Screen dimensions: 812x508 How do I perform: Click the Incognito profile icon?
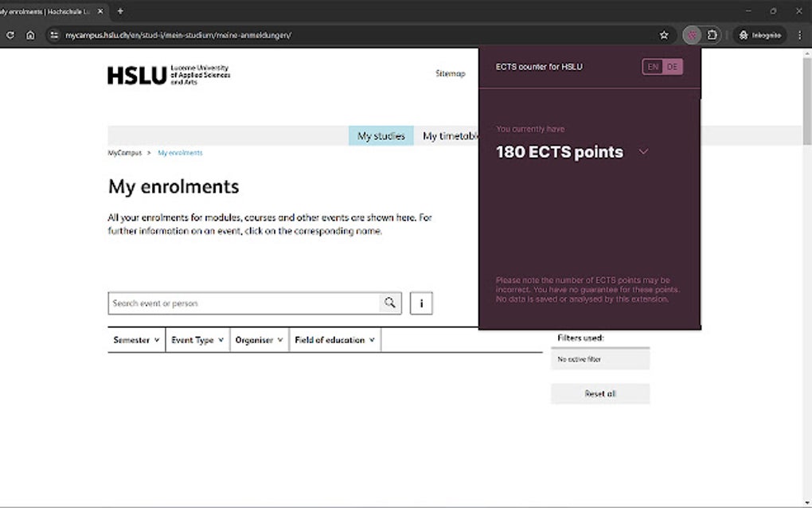pos(742,35)
